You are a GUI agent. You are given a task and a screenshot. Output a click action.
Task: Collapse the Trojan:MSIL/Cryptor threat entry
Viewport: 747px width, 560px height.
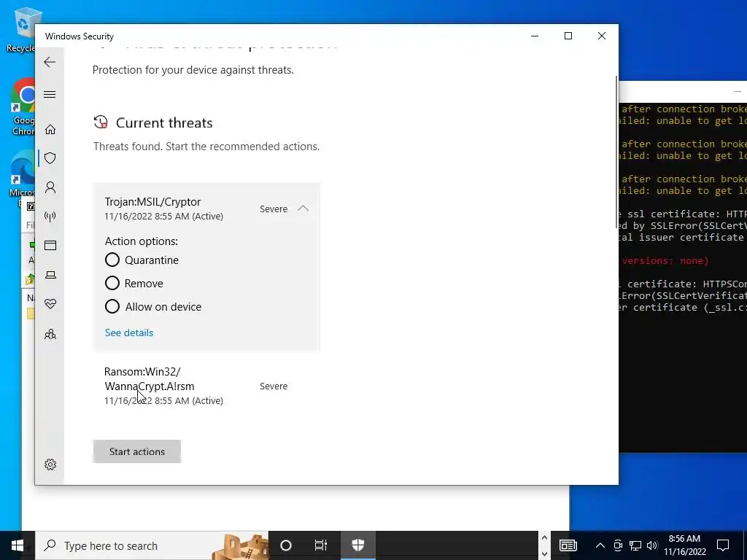point(303,209)
